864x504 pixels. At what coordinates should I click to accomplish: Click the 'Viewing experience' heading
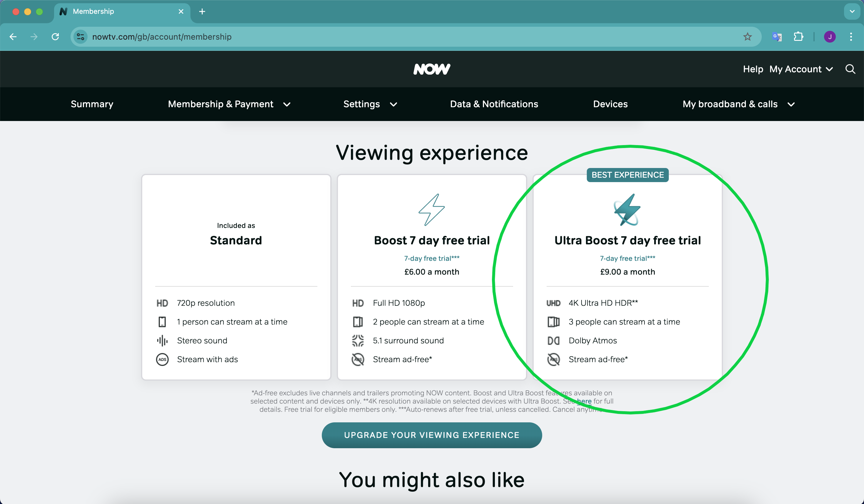pyautogui.click(x=432, y=153)
